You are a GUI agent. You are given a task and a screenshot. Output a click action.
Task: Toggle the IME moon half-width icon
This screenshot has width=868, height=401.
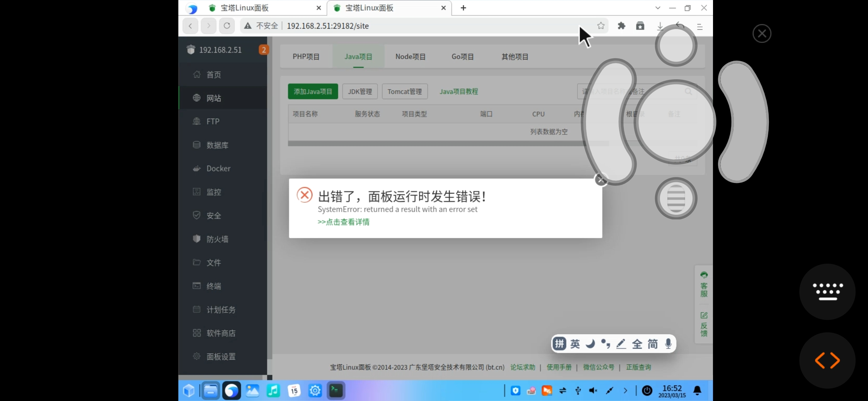click(x=590, y=344)
